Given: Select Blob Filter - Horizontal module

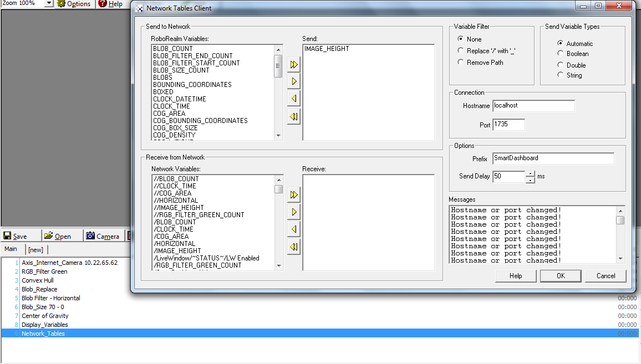Looking at the screenshot, I should click(50, 298).
